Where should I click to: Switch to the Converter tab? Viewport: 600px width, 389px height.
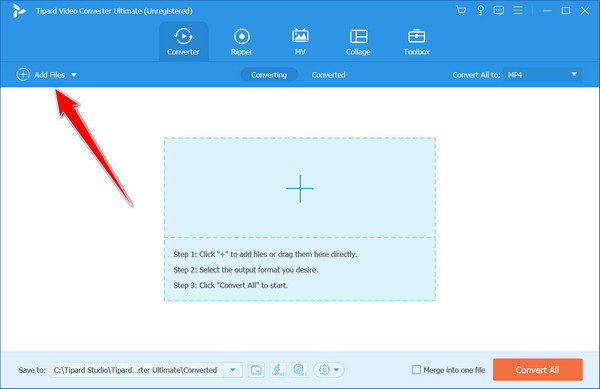(x=183, y=42)
